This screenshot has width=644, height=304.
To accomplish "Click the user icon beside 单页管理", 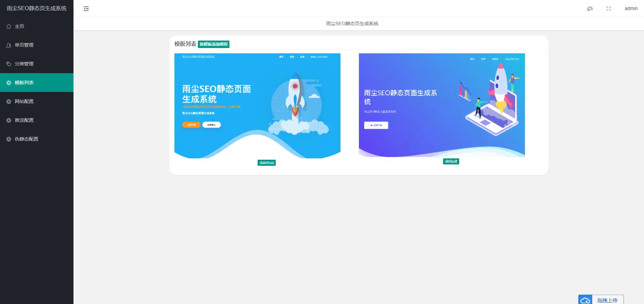I will (x=8, y=45).
